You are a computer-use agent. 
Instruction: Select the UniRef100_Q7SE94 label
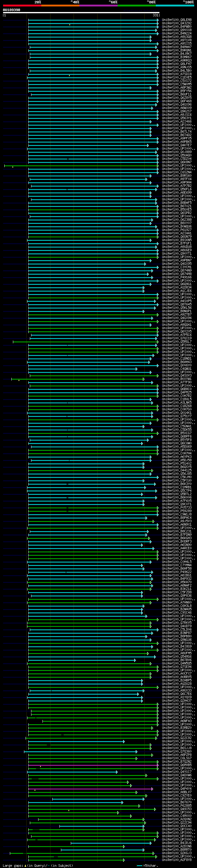(x=177, y=667)
